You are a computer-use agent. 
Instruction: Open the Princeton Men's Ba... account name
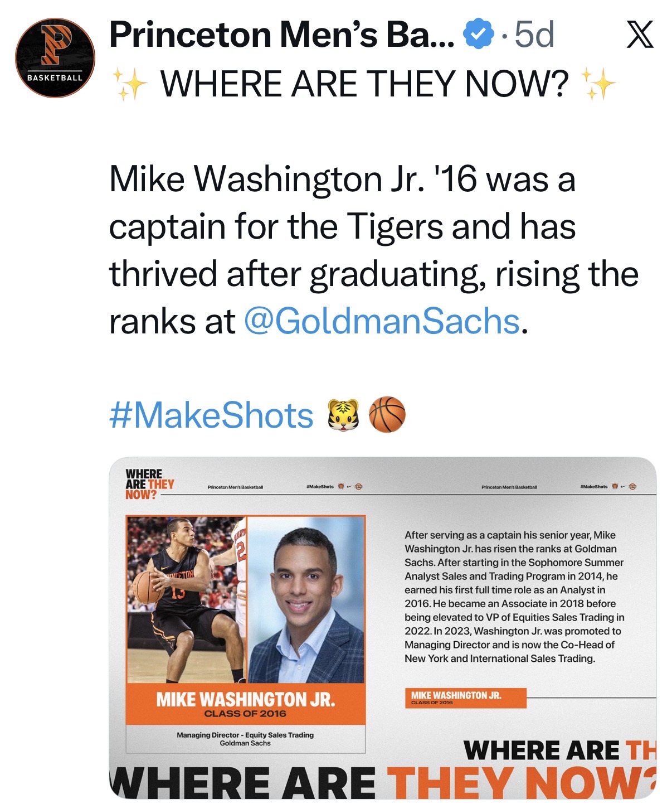[x=281, y=35]
